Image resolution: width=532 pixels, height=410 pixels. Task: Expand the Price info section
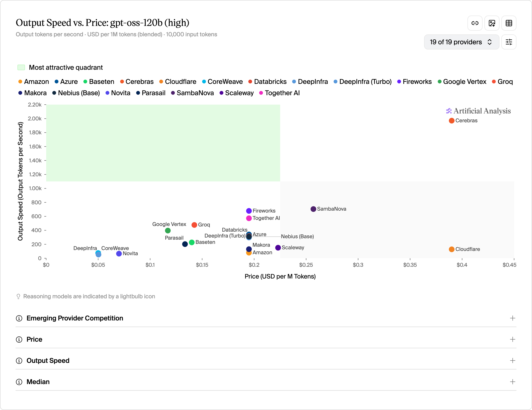(266, 339)
